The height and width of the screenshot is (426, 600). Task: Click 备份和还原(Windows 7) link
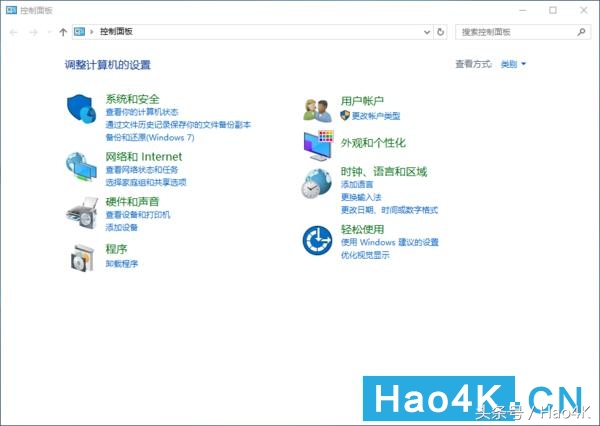point(150,137)
